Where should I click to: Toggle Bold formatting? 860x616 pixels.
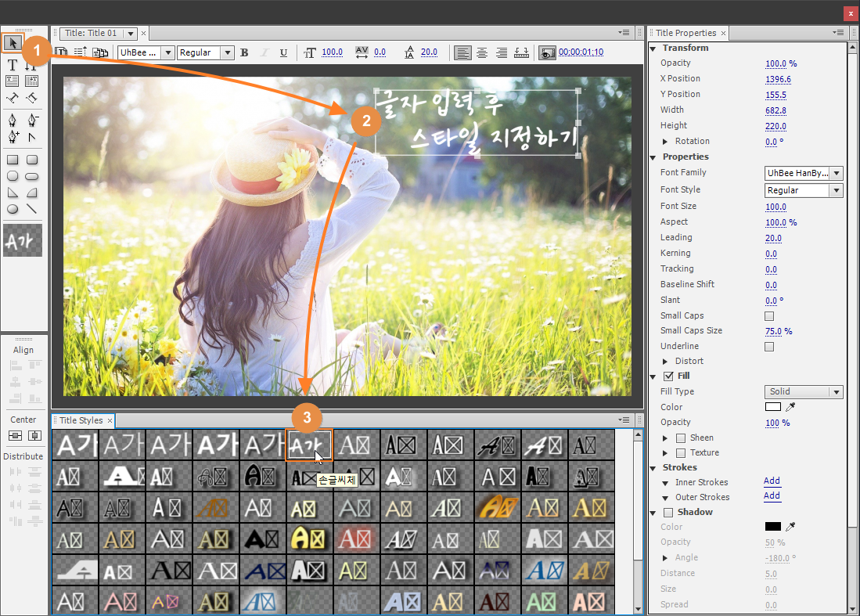click(245, 52)
